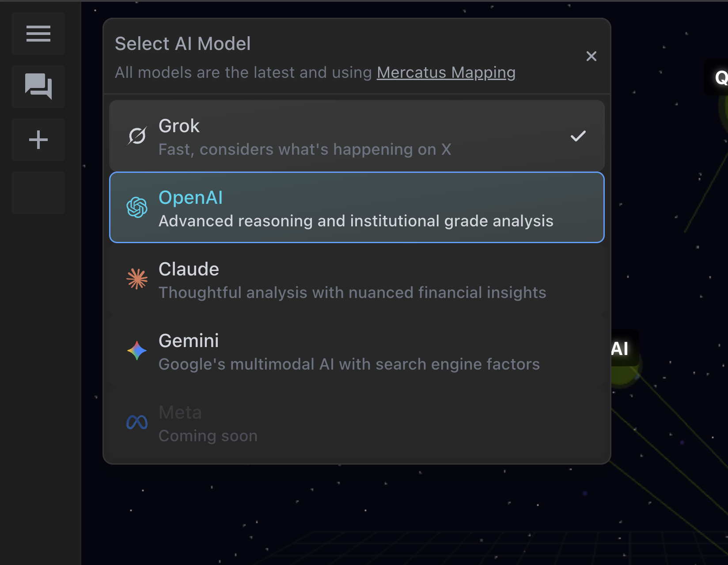Viewport: 728px width, 565px height.
Task: Click the Select AI Model title
Action: 183,43
